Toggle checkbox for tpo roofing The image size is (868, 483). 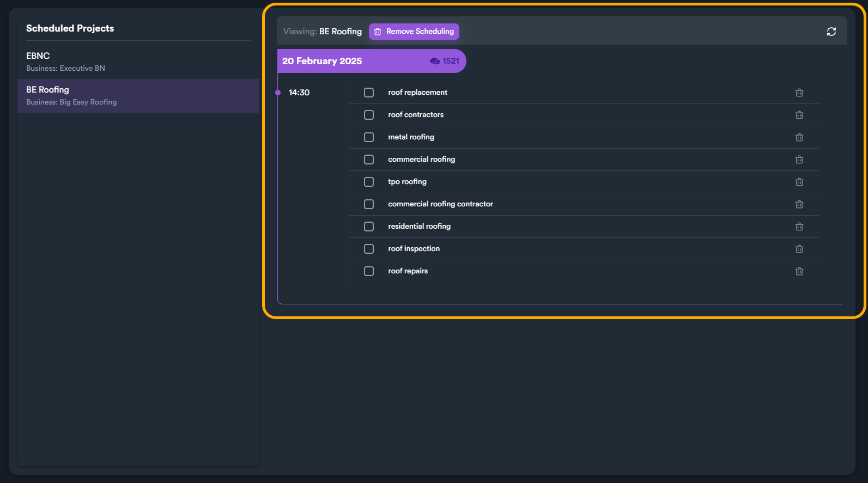[x=369, y=182]
